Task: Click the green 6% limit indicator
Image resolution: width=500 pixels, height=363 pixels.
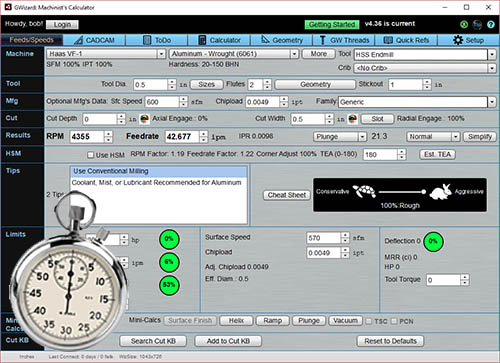Action: [x=169, y=262]
